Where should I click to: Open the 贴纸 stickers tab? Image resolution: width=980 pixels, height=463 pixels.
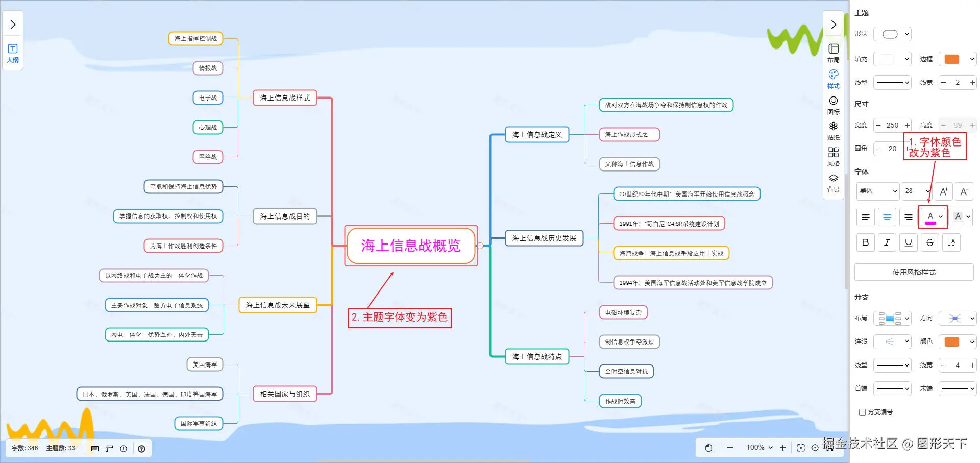tap(834, 131)
